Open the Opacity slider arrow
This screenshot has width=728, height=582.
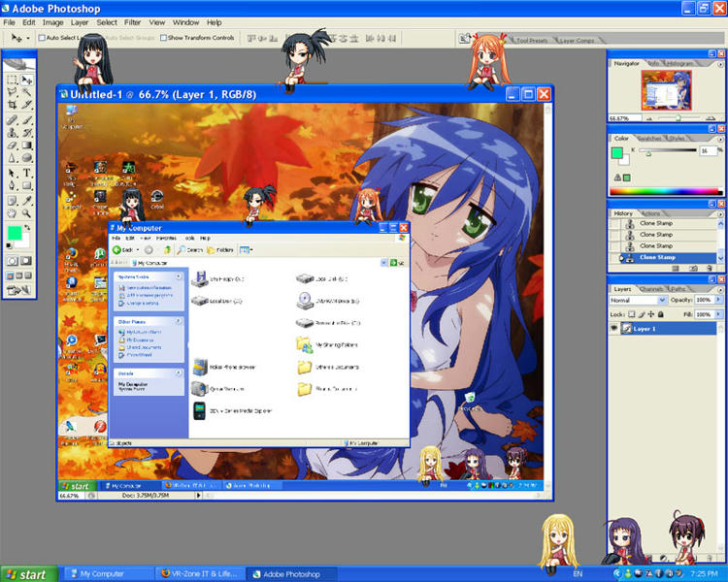coord(718,300)
